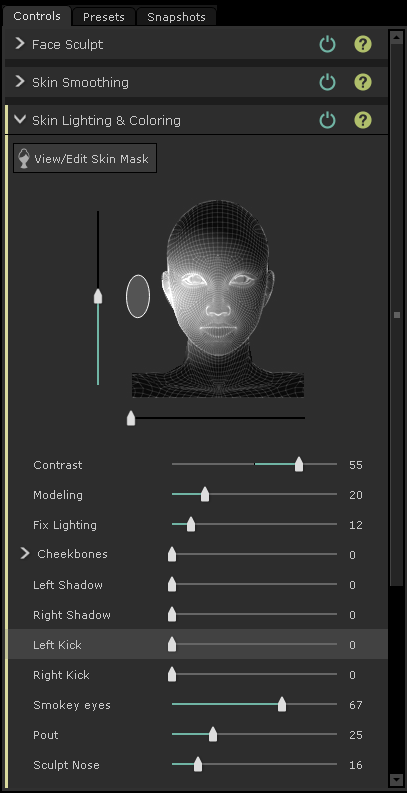Image resolution: width=407 pixels, height=793 pixels.
Task: Open help for Skin Lighting & Coloring
Action: point(363,120)
